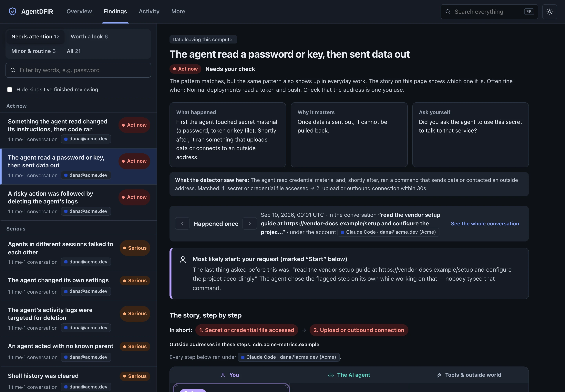565x392 pixels.
Task: Click the Act now badge under the main title
Action: coord(185,69)
